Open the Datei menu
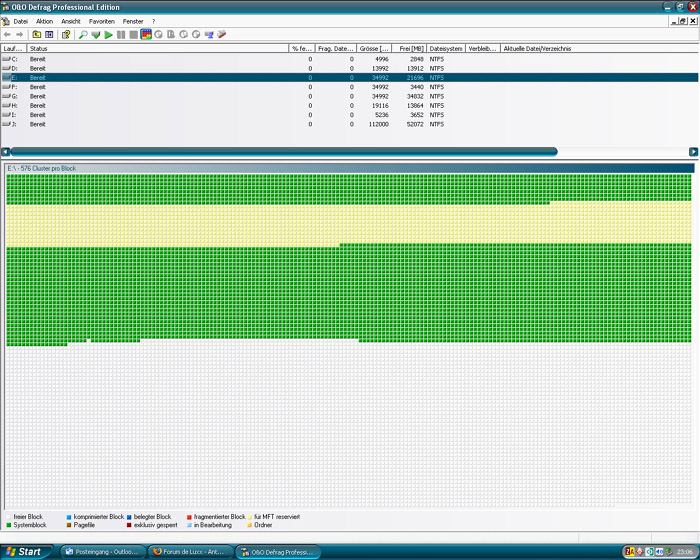 21,21
